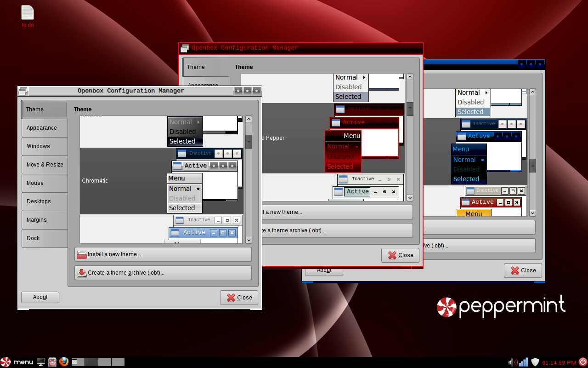Image resolution: width=588 pixels, height=368 pixels.
Task: Click theme list scroll-down arrow in grey window
Action: click(249, 240)
